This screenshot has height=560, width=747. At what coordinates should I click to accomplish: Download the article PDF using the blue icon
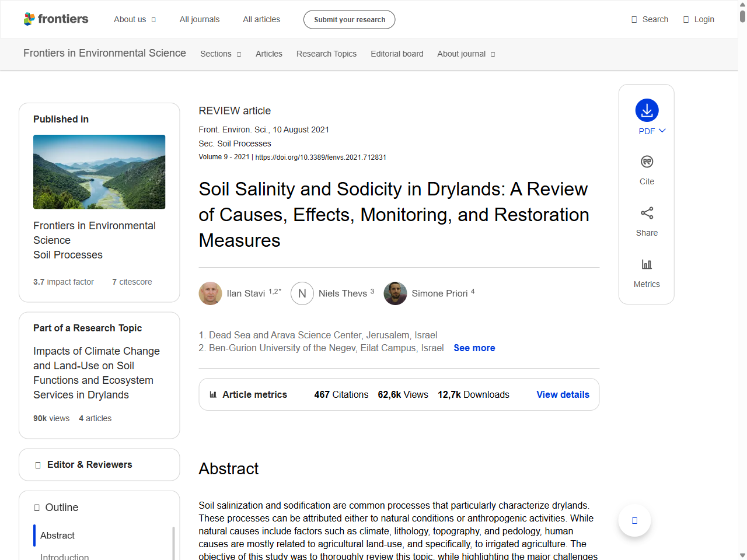[x=647, y=110]
